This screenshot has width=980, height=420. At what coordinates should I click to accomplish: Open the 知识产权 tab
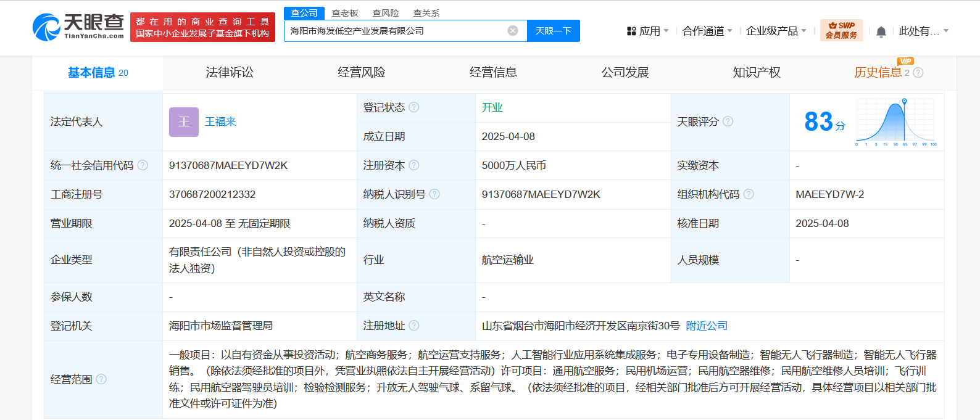pos(757,73)
